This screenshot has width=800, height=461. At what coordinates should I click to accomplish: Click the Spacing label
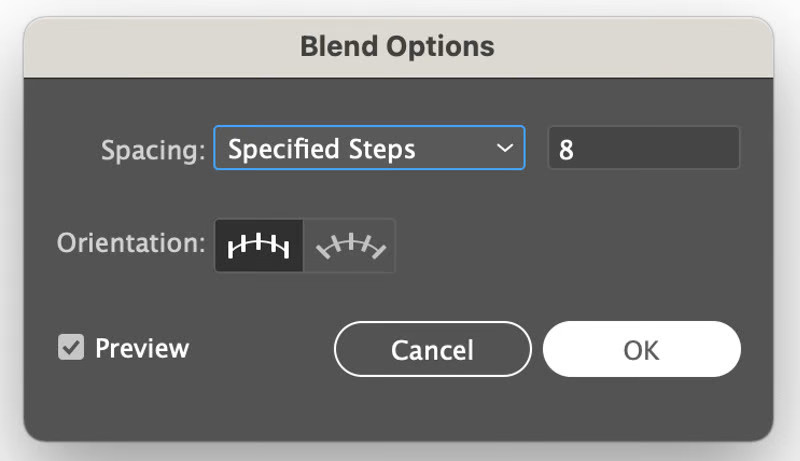153,150
